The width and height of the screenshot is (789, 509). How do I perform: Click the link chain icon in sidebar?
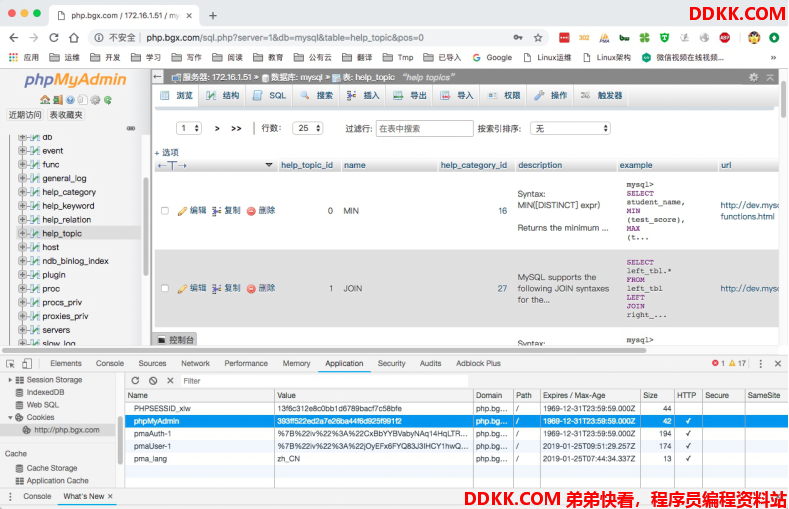point(131,128)
